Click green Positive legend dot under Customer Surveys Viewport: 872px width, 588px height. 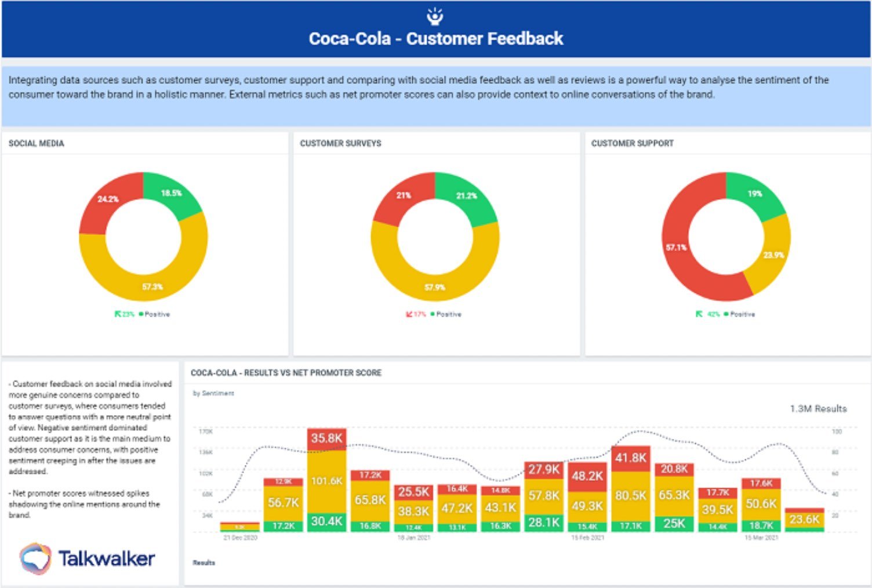coord(433,314)
